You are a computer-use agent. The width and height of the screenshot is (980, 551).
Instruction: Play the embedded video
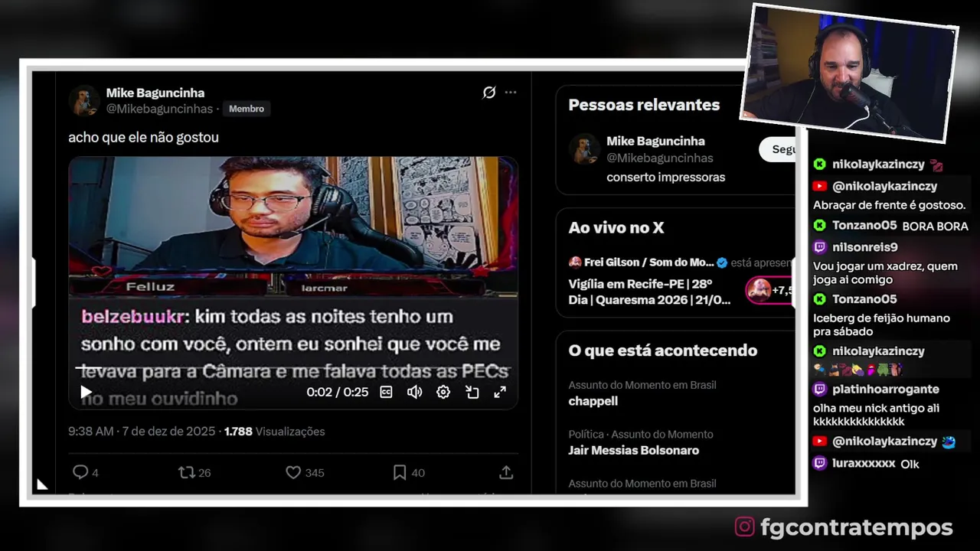tap(86, 392)
